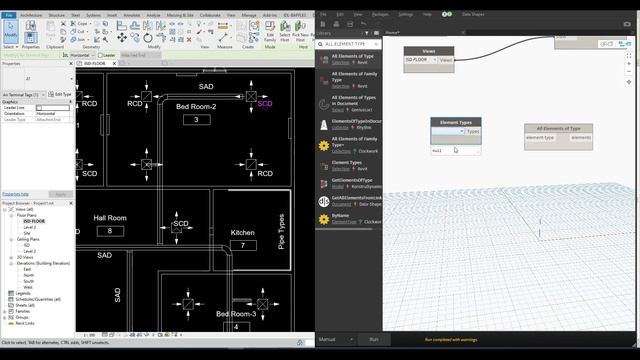
Task: Toggle 3D background preview button in Dynamo
Action: [x=606, y=44]
